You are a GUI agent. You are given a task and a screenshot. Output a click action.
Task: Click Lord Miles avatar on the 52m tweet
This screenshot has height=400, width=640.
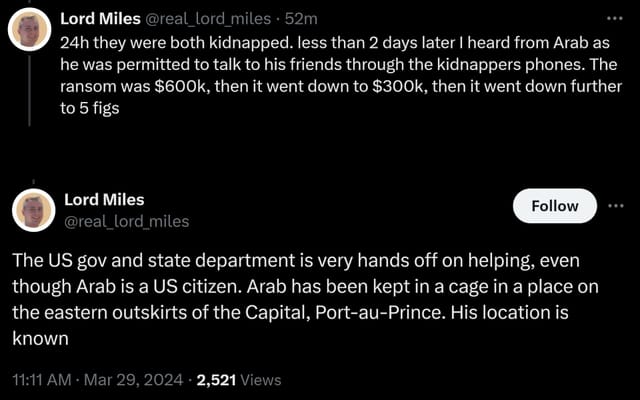[x=30, y=30]
